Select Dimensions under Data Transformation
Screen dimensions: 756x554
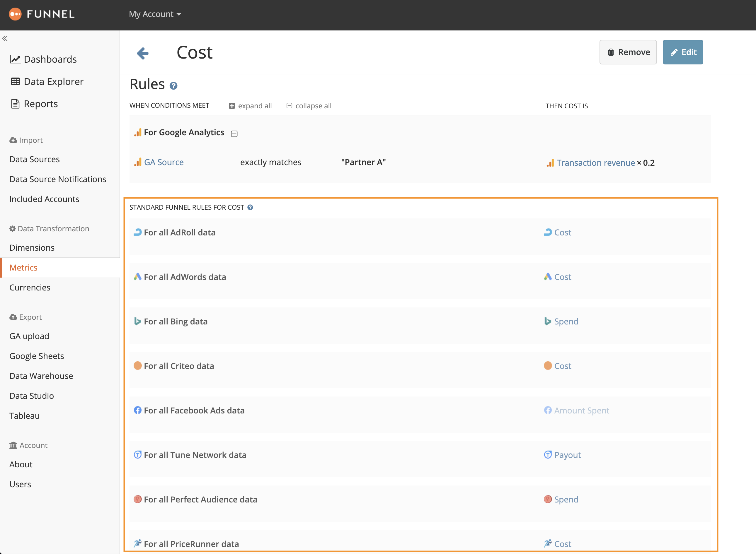click(32, 248)
